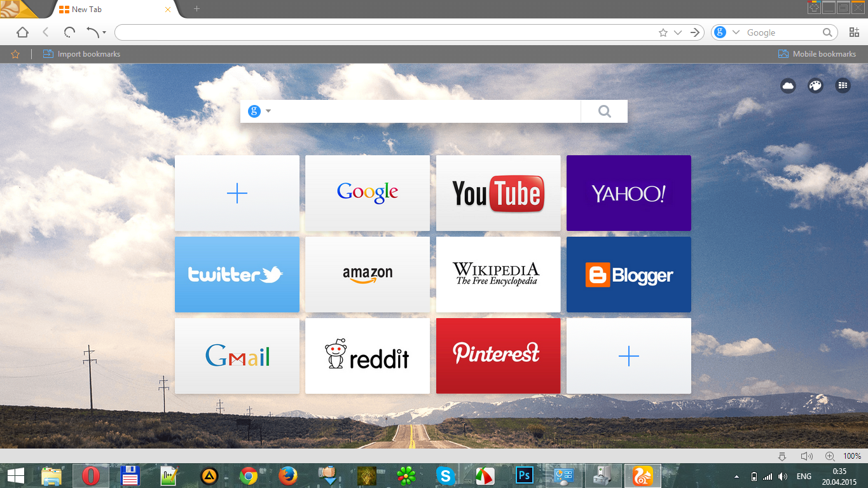868x488 pixels.
Task: Mute browser sound via status bar speaker
Action: (x=806, y=456)
